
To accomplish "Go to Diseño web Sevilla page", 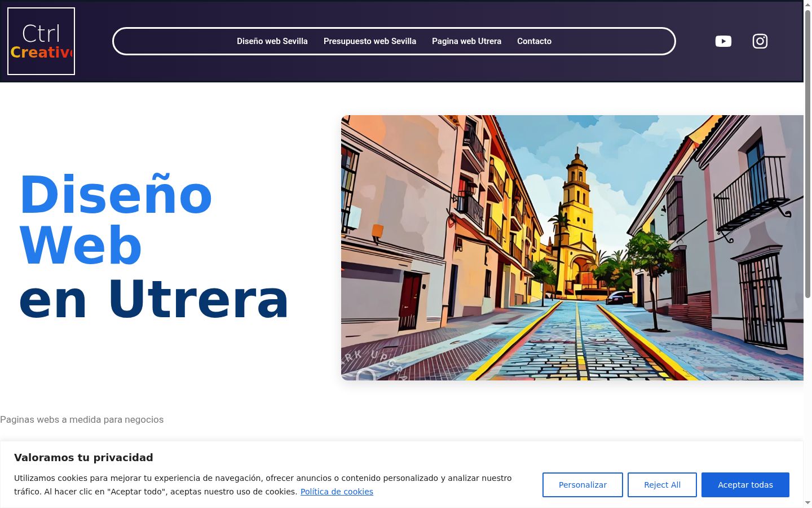I will point(272,41).
